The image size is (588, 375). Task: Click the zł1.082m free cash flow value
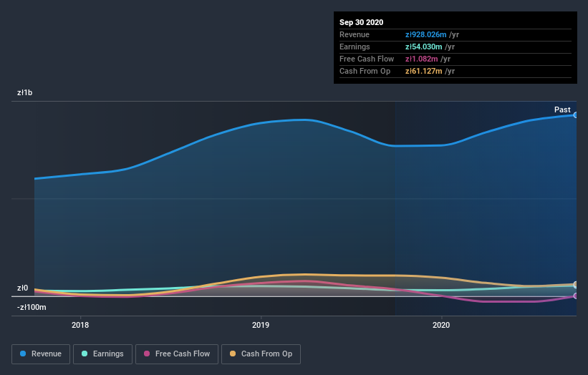(422, 59)
